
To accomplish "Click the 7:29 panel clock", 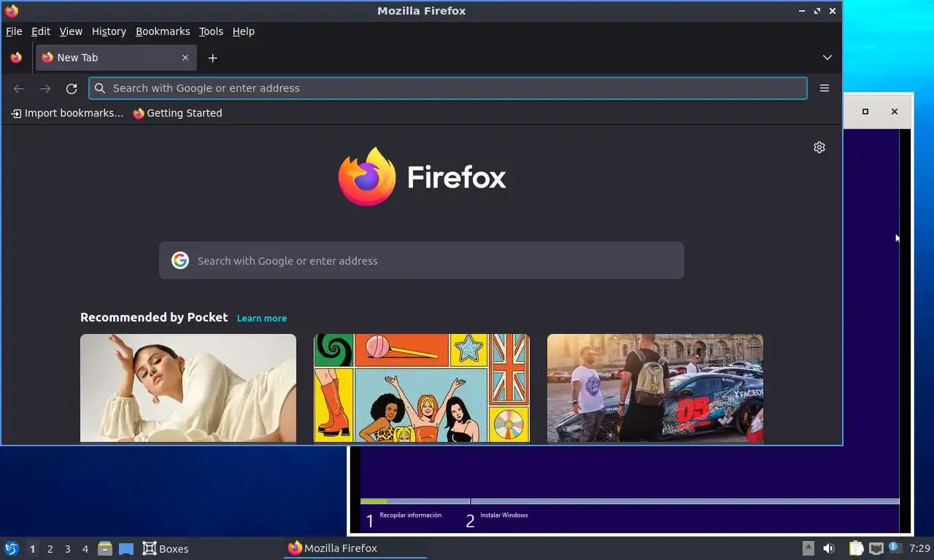I will point(920,548).
